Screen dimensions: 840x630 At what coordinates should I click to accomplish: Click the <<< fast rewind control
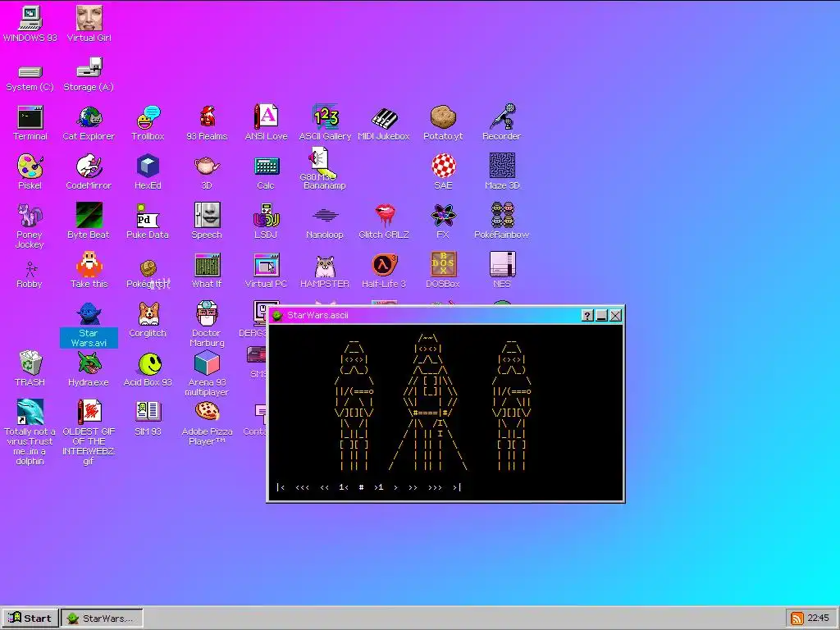tap(302, 487)
